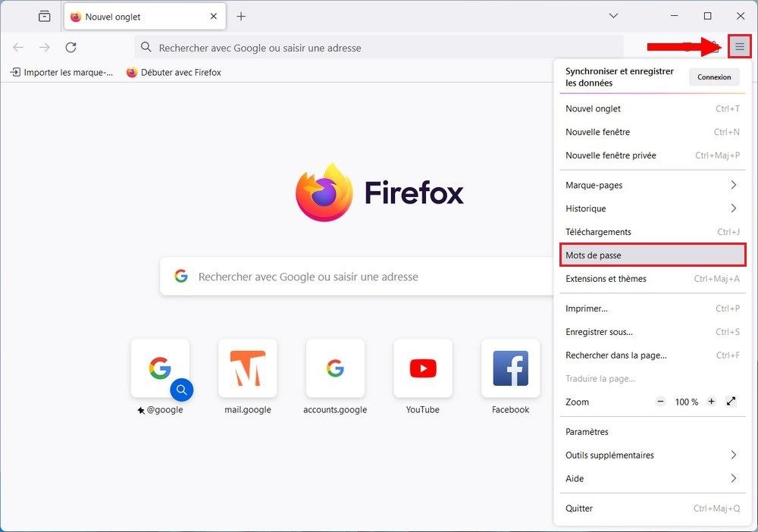
Task: Reload the current page
Action: tap(70, 47)
